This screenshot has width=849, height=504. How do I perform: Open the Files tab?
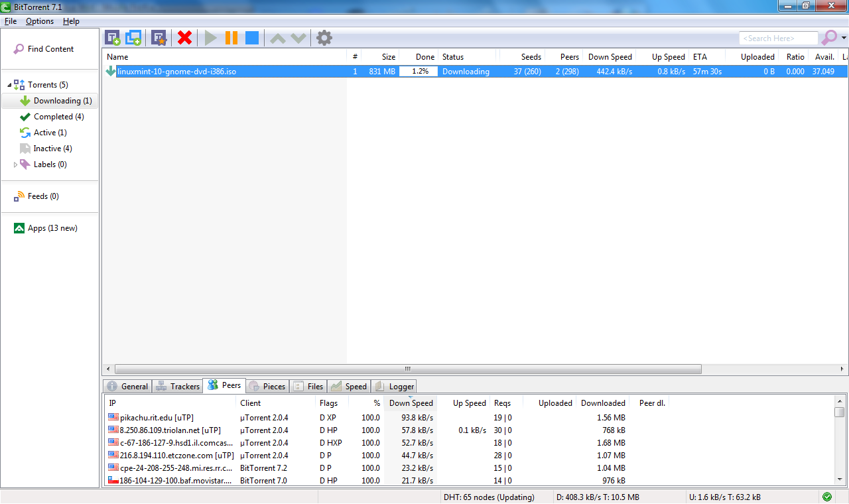pos(308,386)
